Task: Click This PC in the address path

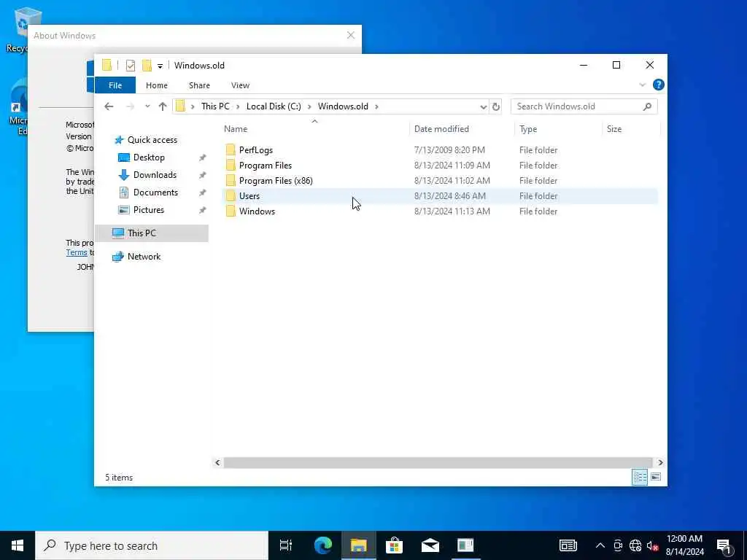Action: 215,106
